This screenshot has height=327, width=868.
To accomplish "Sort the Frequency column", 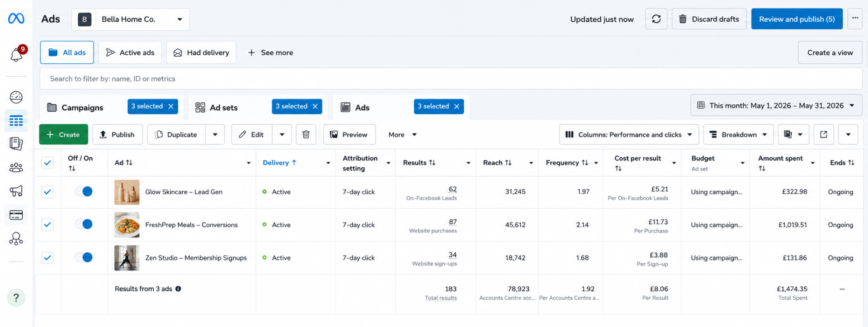I will [x=585, y=163].
